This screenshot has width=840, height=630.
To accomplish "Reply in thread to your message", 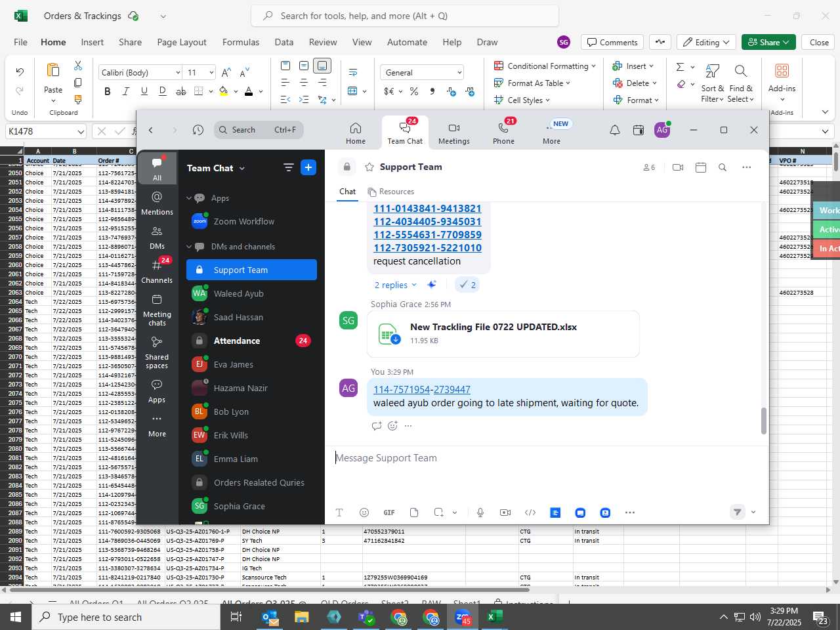I will (x=377, y=426).
